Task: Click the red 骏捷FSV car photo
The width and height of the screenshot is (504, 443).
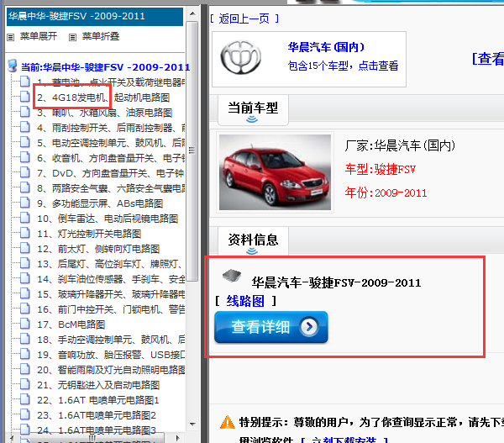Action: [276, 172]
